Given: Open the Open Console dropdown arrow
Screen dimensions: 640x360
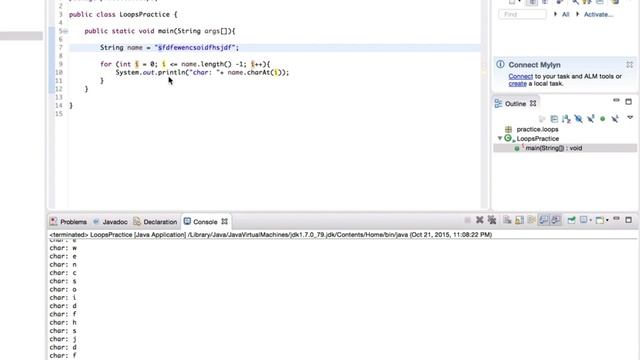Looking at the screenshot, I should 607,221.
